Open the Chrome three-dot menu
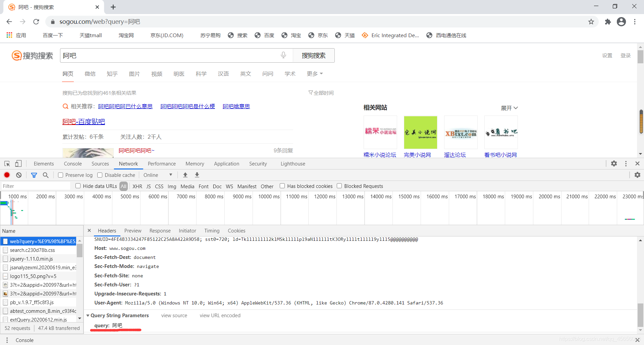This screenshot has height=345, width=644. pos(635,22)
